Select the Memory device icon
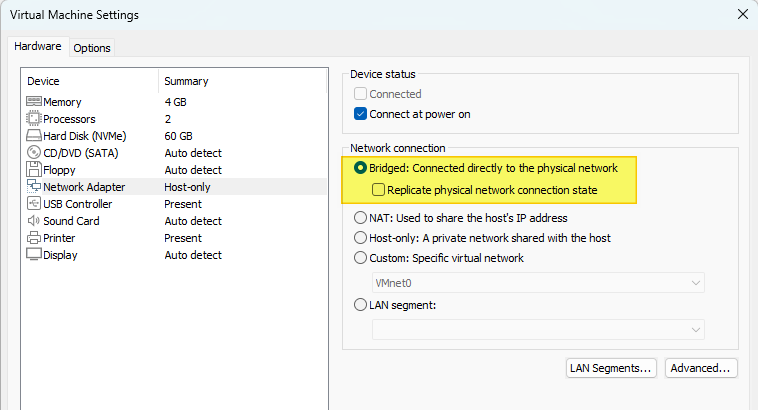 click(x=33, y=102)
